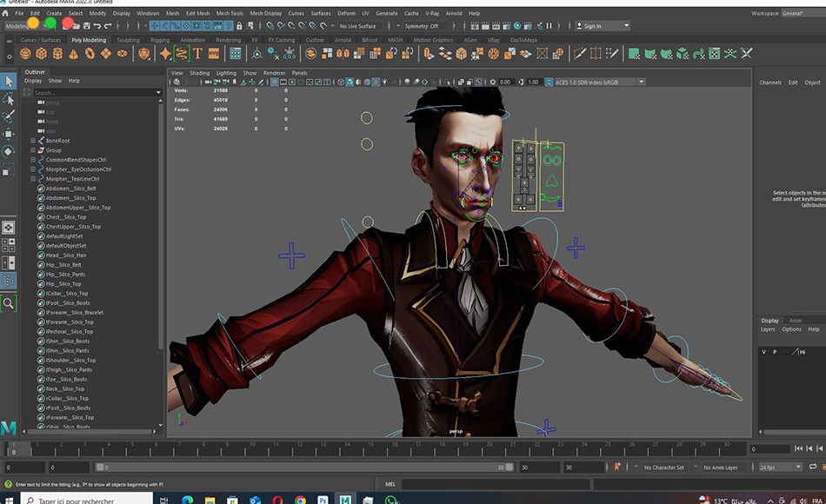Choose the Select tool arrow in toolbox

(x=9, y=81)
